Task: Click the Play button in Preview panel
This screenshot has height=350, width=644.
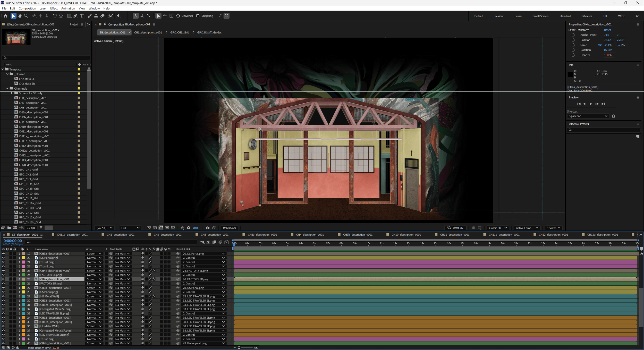Action: click(591, 104)
